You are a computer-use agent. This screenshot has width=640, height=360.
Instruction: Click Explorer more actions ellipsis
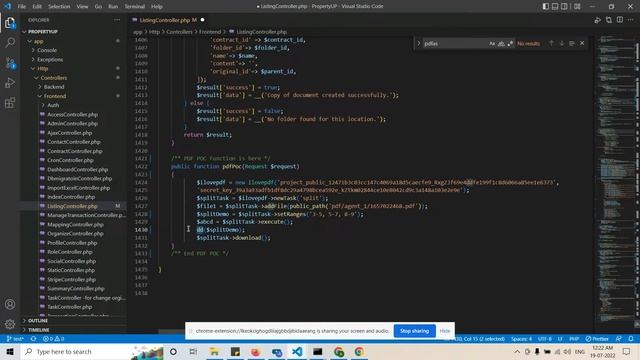click(117, 20)
